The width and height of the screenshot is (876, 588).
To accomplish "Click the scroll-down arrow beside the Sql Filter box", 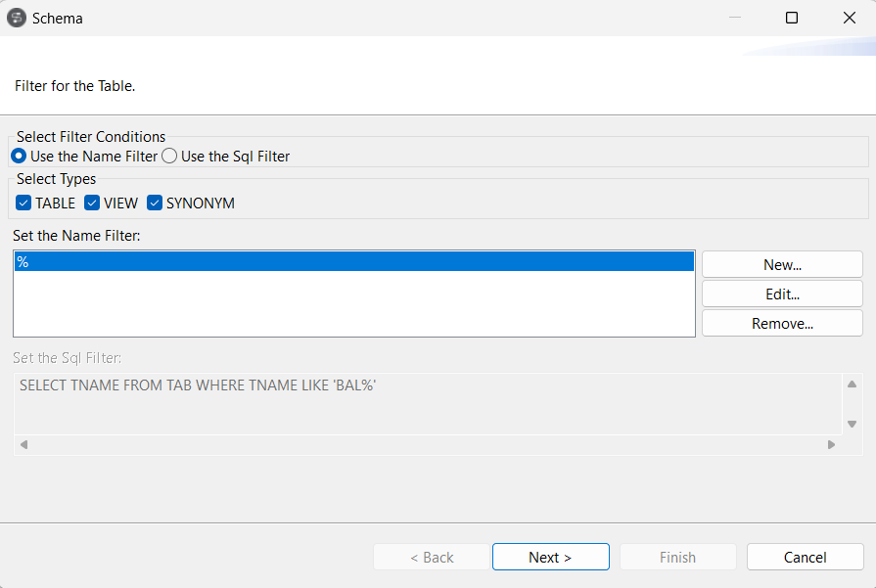I will pyautogui.click(x=852, y=425).
